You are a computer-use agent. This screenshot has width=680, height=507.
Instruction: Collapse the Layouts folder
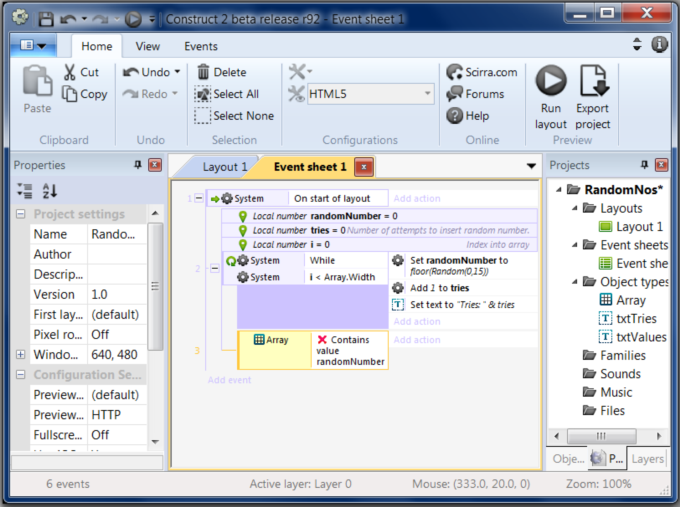pyautogui.click(x=575, y=208)
